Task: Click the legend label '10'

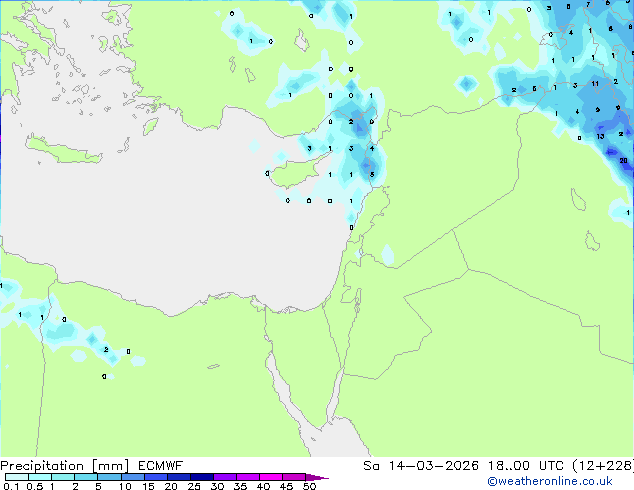Action: tap(125, 486)
